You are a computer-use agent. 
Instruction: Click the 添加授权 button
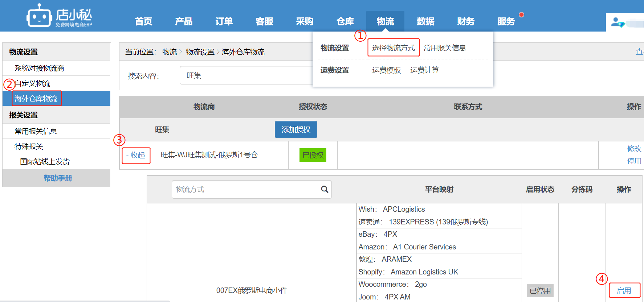296,129
